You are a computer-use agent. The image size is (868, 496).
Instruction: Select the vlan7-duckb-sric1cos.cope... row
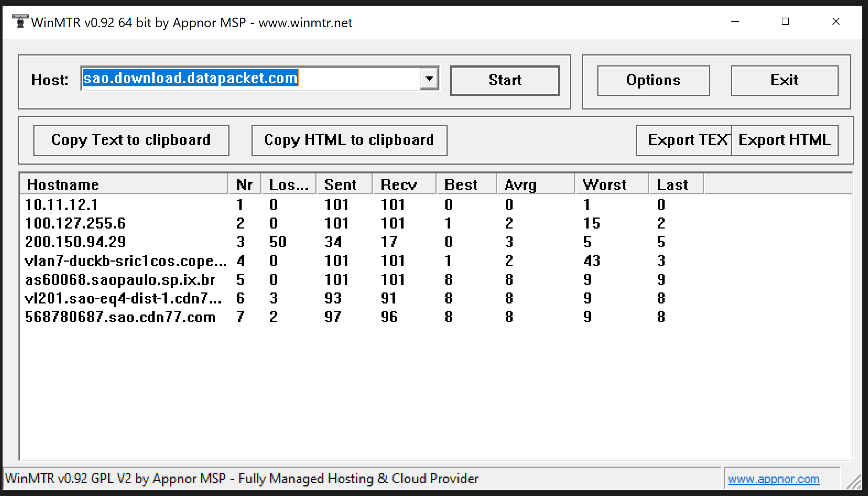pos(362,260)
